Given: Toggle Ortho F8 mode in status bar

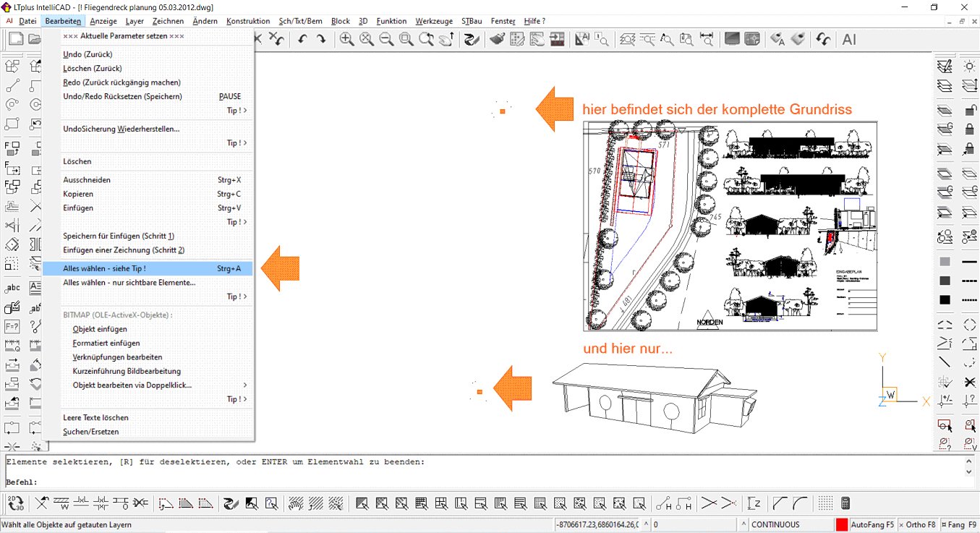Looking at the screenshot, I should point(919,524).
